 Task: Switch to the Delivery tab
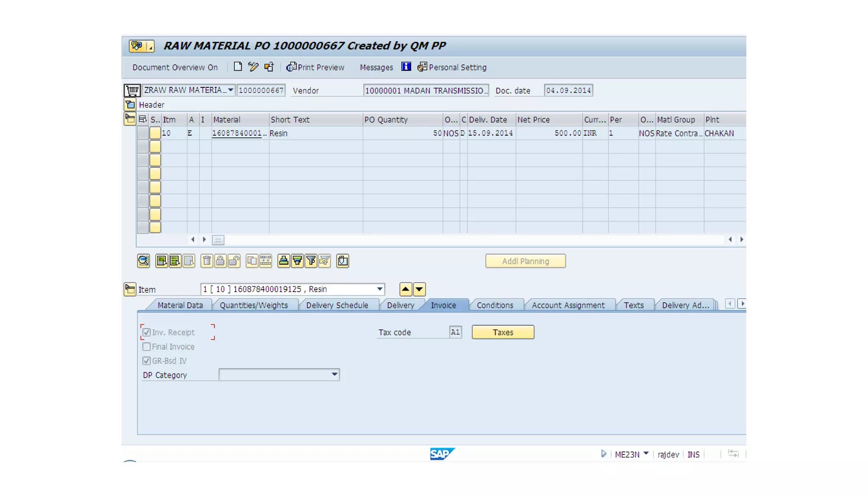pos(401,305)
